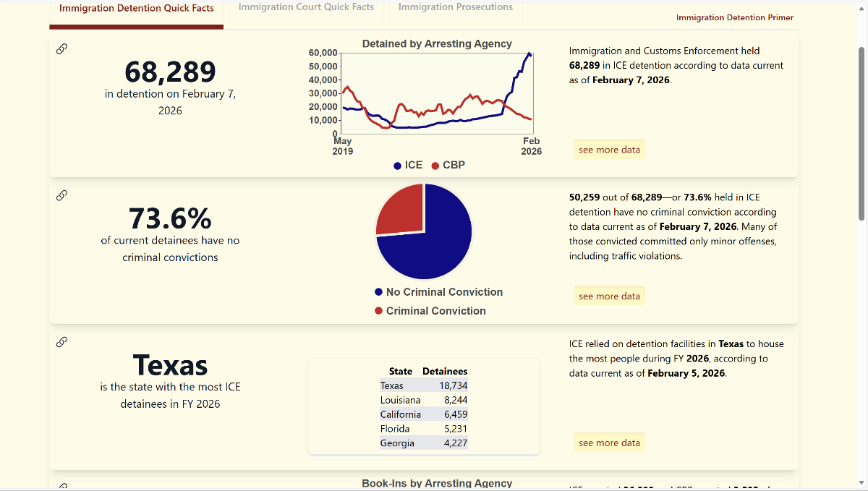The image size is (868, 491).
Task: Click the blue slice of pie chart
Action: click(x=434, y=246)
